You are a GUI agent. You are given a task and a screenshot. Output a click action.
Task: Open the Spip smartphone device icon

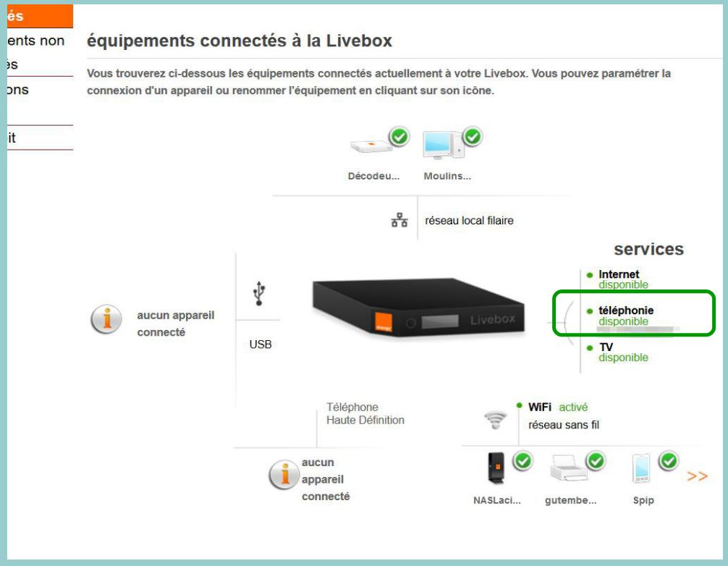click(x=641, y=468)
